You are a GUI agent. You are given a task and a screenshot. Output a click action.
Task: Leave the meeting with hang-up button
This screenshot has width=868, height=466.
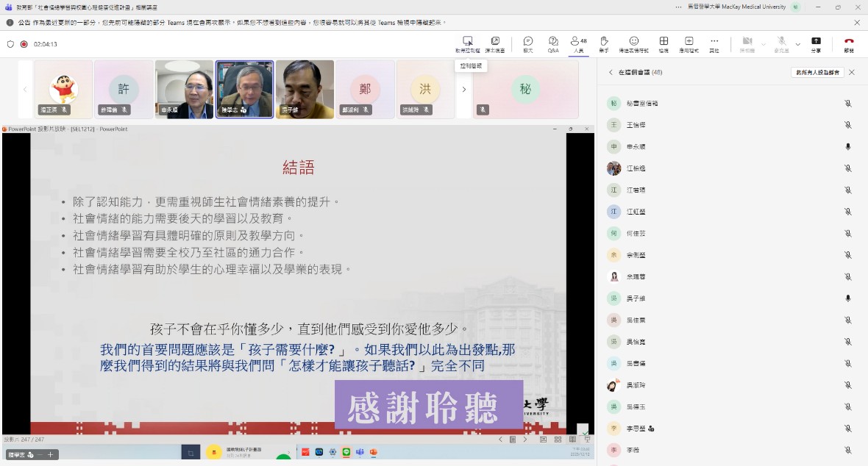click(849, 43)
